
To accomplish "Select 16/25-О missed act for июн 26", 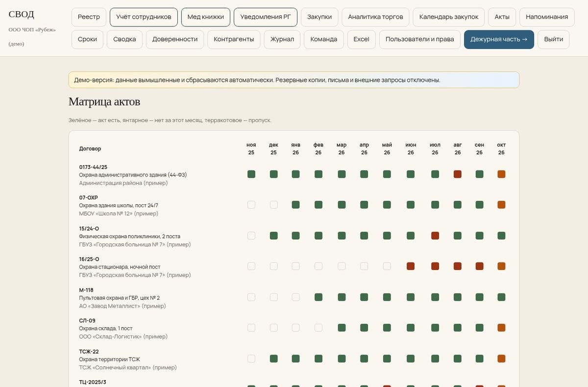I will click(x=411, y=266).
